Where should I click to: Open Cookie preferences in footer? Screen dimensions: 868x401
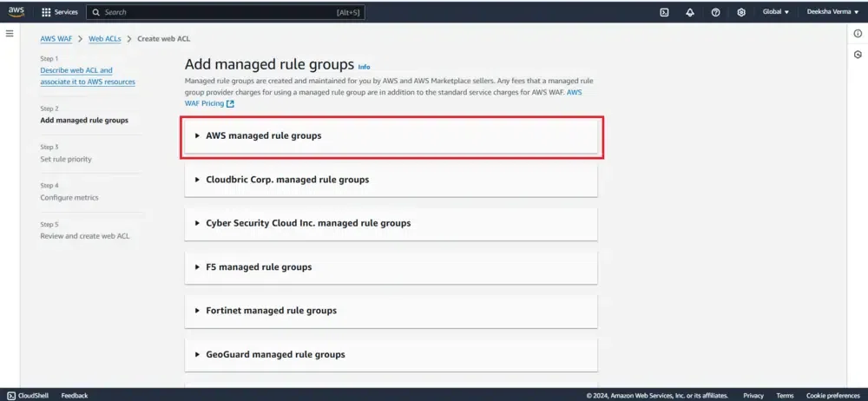click(833, 396)
